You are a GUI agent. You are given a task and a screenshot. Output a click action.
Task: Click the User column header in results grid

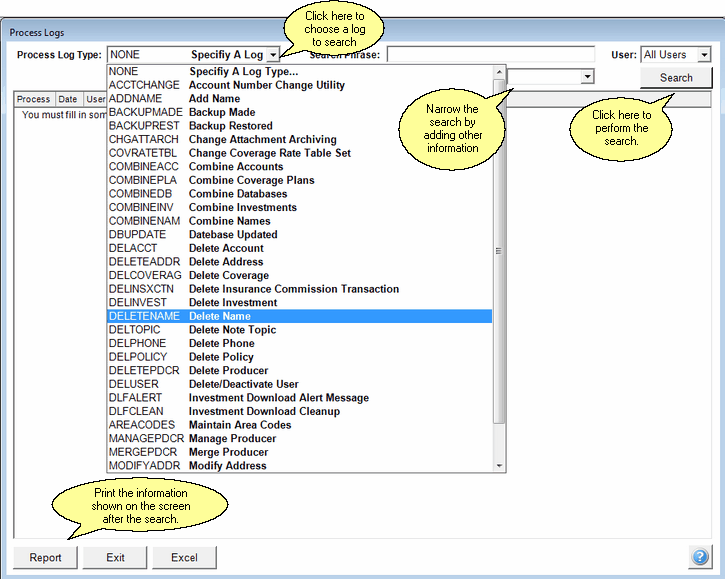click(x=95, y=99)
